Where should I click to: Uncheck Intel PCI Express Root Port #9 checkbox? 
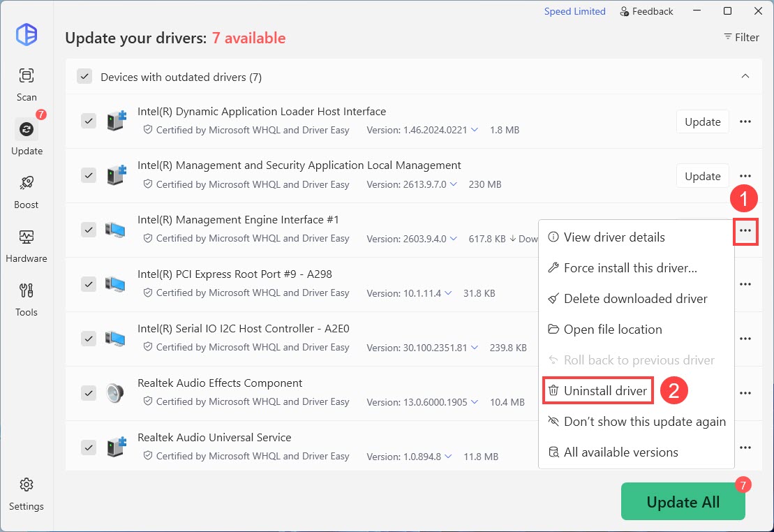point(89,284)
